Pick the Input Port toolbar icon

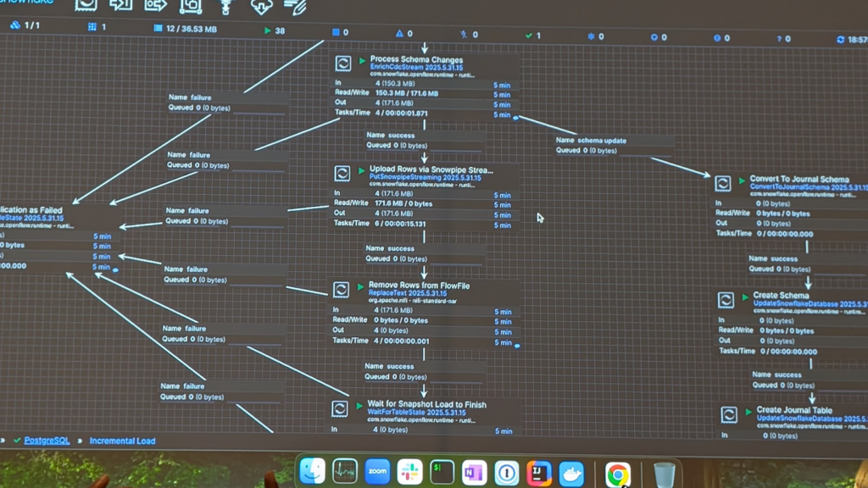pyautogui.click(x=120, y=5)
